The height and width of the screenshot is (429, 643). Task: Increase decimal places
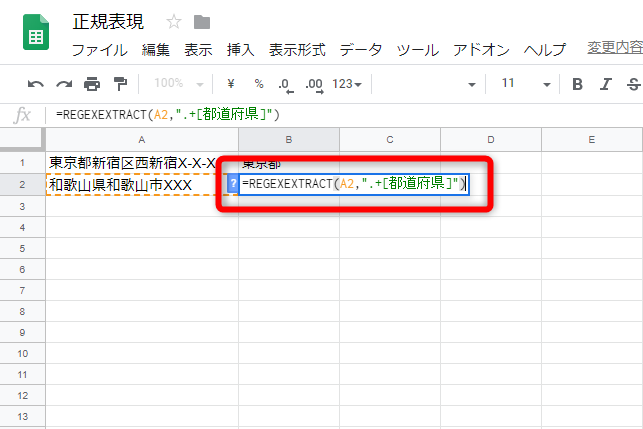(x=315, y=85)
